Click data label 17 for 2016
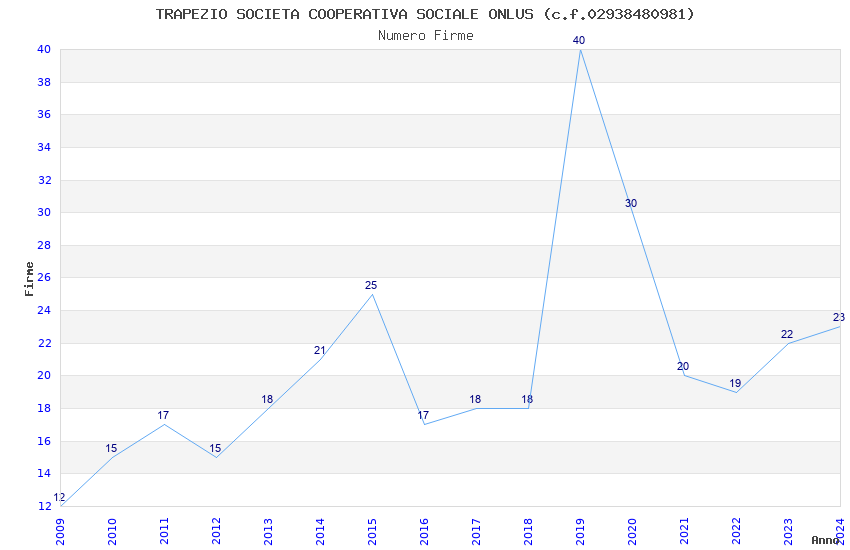Image resolution: width=850 pixels, height=550 pixels. click(x=423, y=415)
